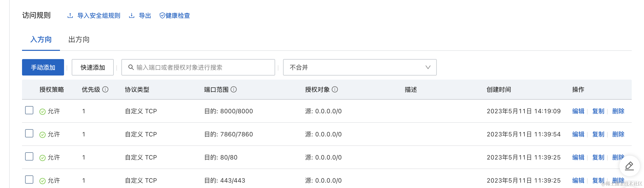Edit the 7860/7860 rule via 编辑
Viewport: 644px width, 188px height.
(578, 134)
